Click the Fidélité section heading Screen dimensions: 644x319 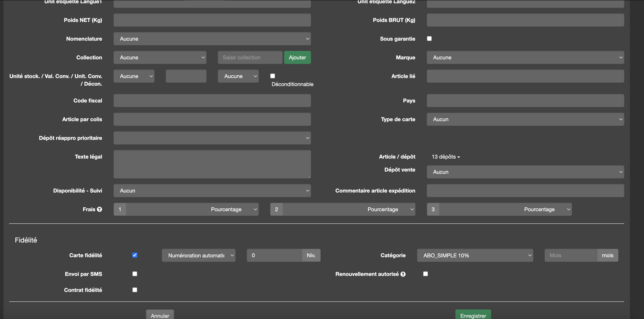[x=26, y=240]
